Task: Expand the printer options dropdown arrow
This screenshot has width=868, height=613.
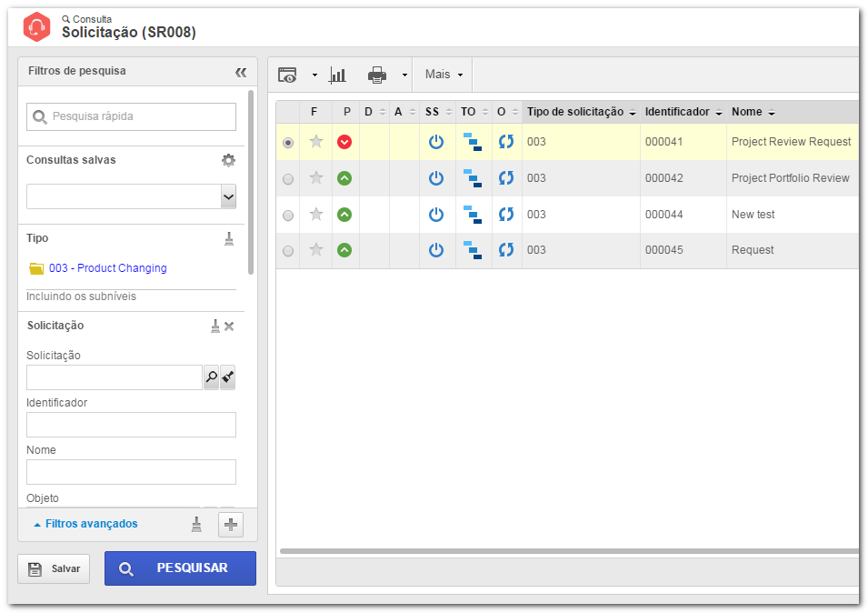Action: [x=404, y=75]
